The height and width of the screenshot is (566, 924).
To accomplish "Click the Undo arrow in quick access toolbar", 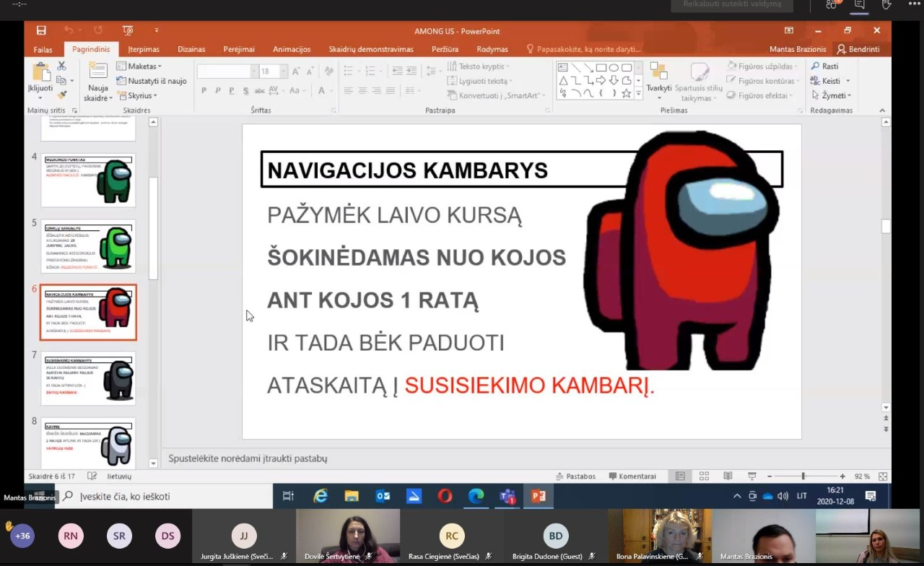I will click(69, 30).
